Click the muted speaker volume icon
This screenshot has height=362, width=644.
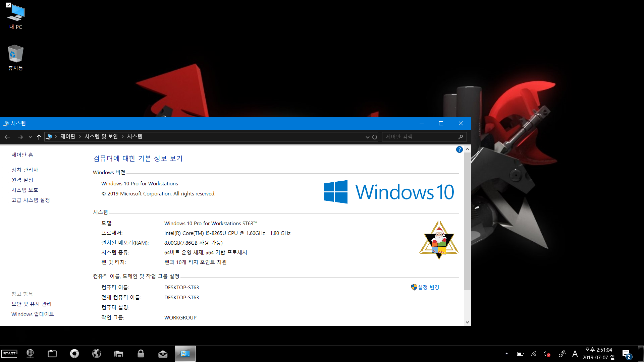click(547, 354)
